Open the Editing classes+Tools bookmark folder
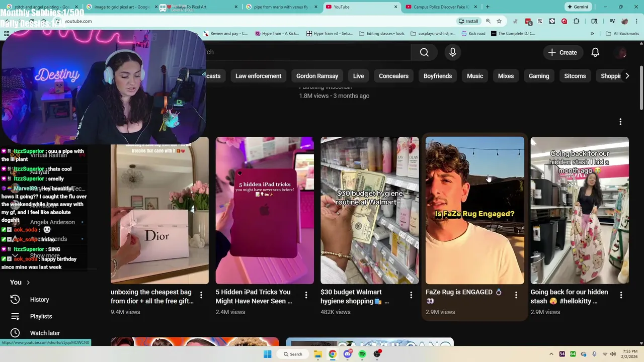 [382, 34]
